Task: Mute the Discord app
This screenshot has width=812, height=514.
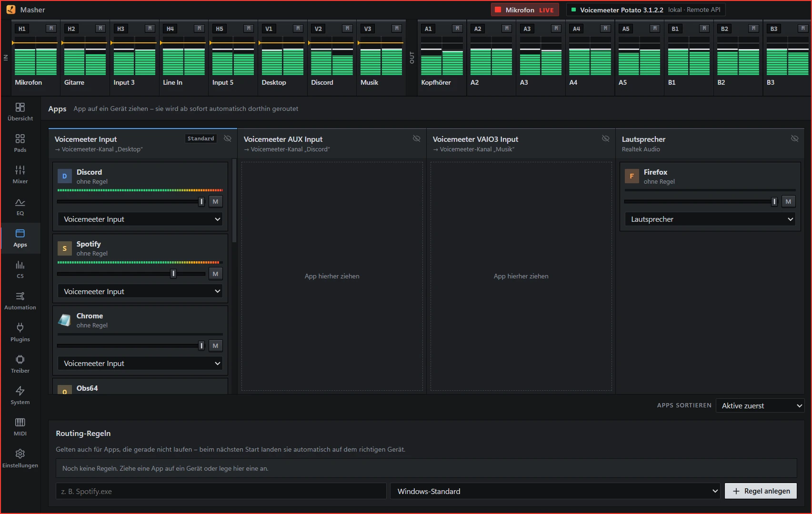Action: tap(216, 202)
